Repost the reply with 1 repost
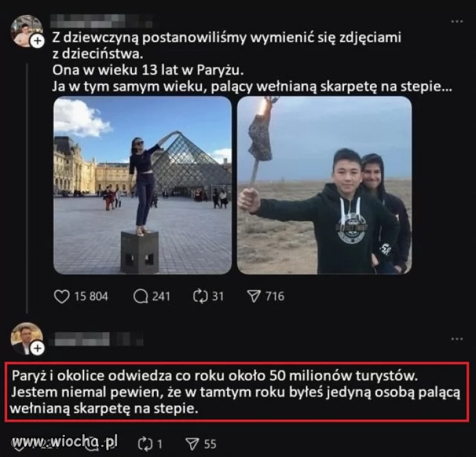 click(145, 444)
